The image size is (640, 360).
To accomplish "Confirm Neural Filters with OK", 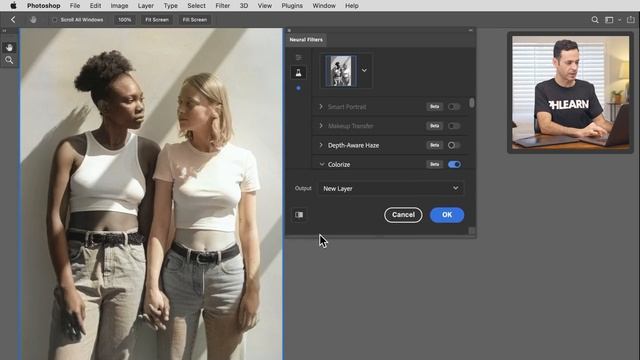I will tap(447, 215).
